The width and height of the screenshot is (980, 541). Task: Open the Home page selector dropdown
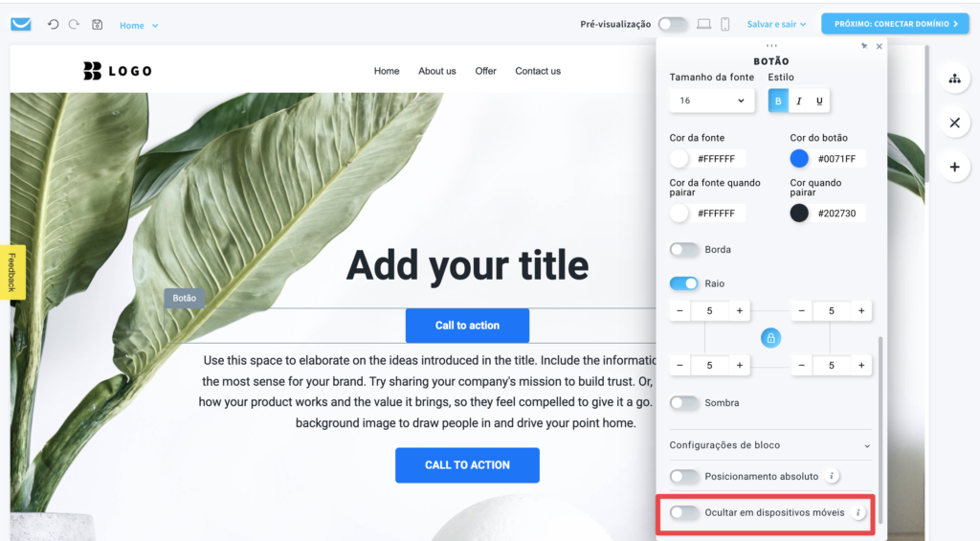click(139, 25)
